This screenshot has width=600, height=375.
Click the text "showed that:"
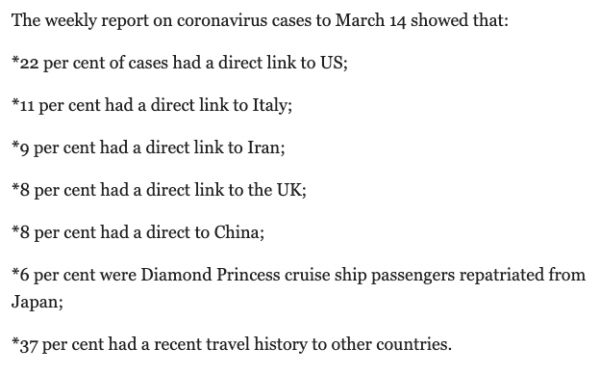[459, 20]
